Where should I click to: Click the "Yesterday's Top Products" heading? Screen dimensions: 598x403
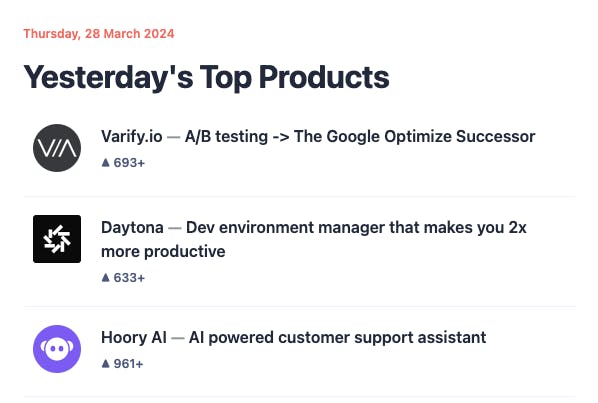[x=206, y=77]
